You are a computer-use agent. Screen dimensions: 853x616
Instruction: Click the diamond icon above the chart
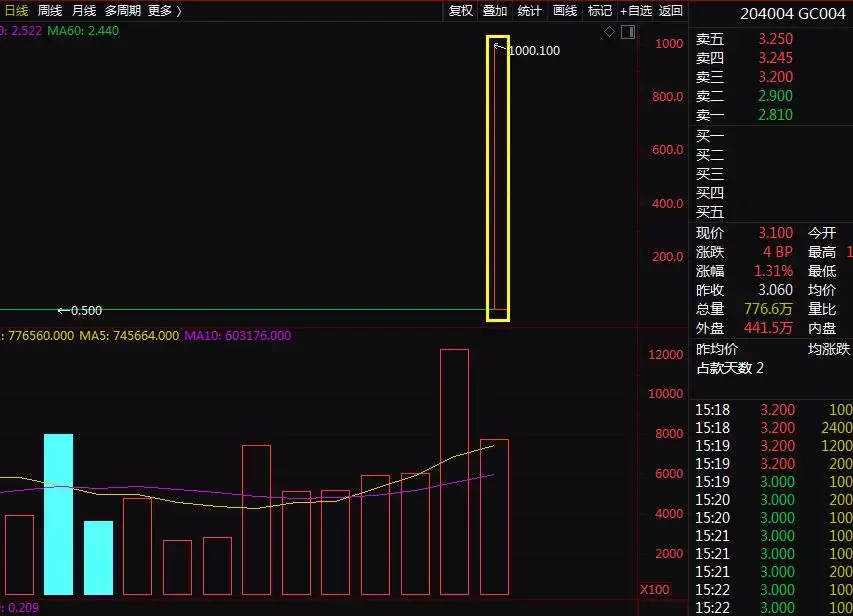pyautogui.click(x=609, y=32)
